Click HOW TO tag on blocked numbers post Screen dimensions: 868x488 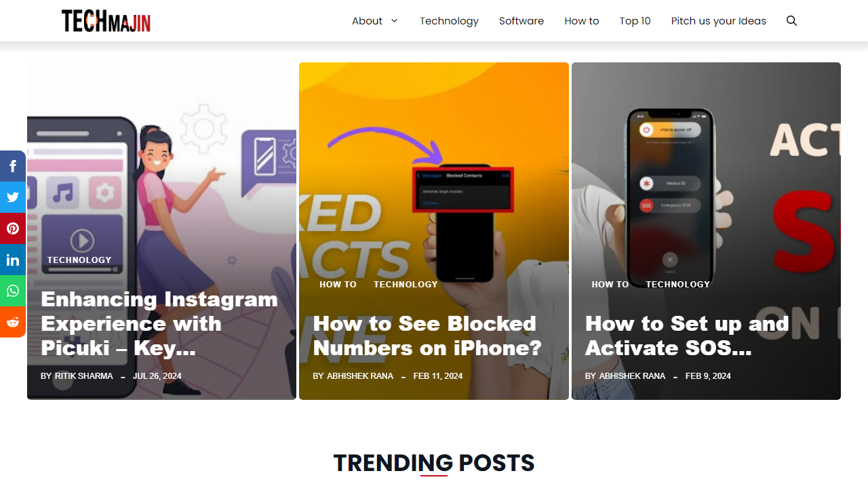tap(338, 285)
